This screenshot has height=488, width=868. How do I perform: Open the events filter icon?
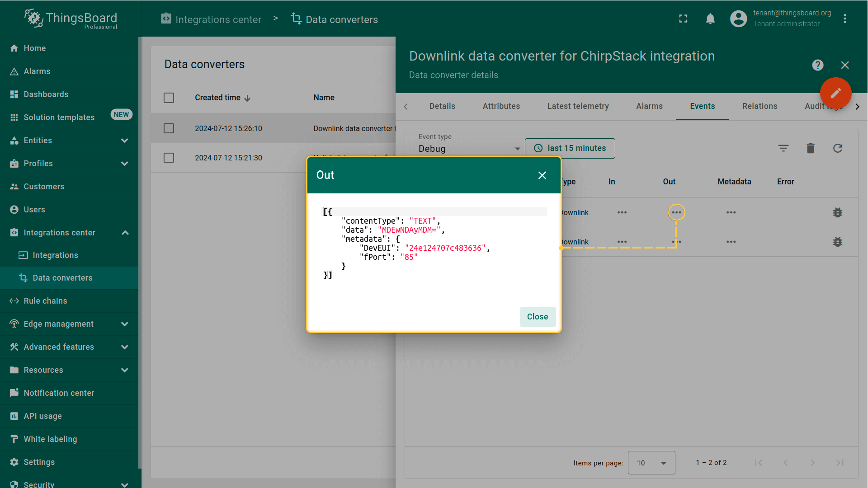point(783,148)
